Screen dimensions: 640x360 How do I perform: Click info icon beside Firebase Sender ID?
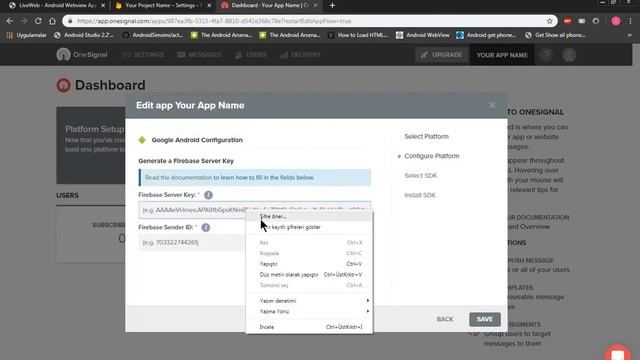pyautogui.click(x=206, y=227)
